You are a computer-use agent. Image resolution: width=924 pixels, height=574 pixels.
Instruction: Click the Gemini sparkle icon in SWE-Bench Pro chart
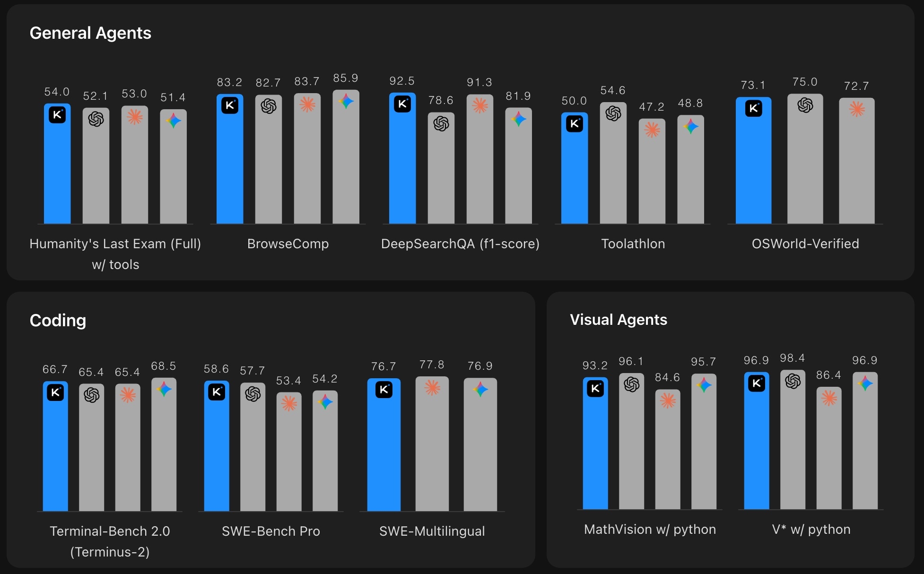[x=325, y=402]
